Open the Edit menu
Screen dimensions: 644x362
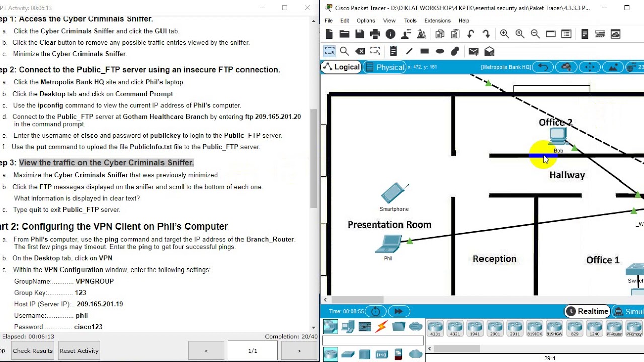point(345,21)
